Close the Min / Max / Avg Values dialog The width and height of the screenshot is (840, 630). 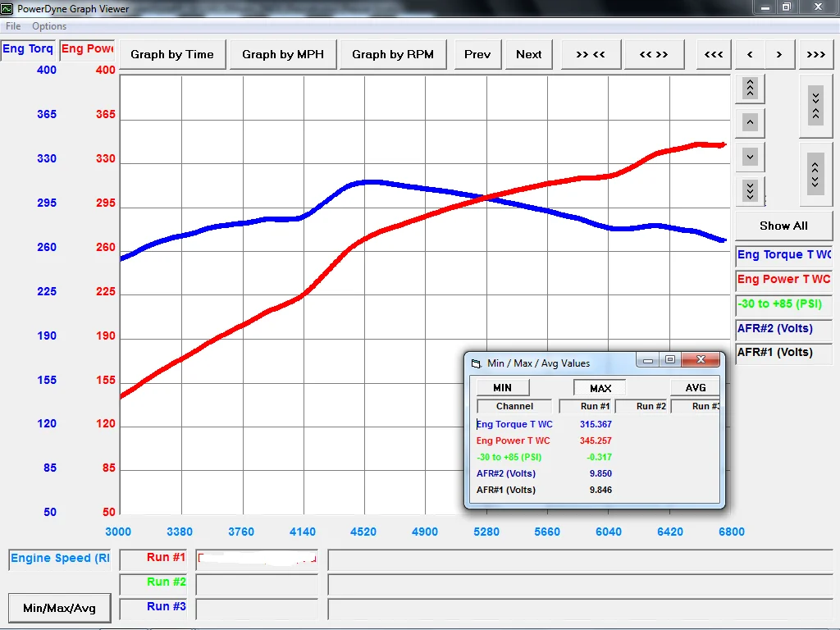[701, 359]
